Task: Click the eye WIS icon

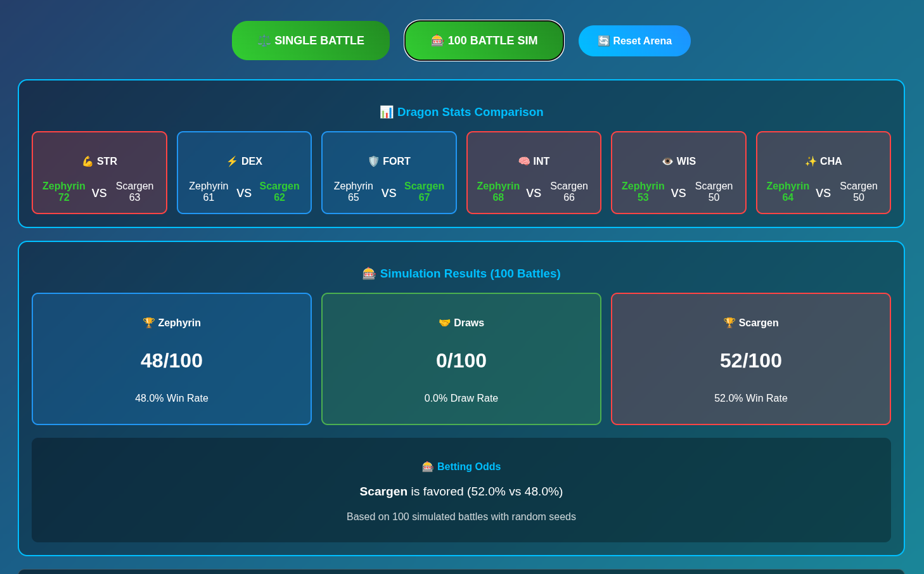Action: click(x=667, y=162)
